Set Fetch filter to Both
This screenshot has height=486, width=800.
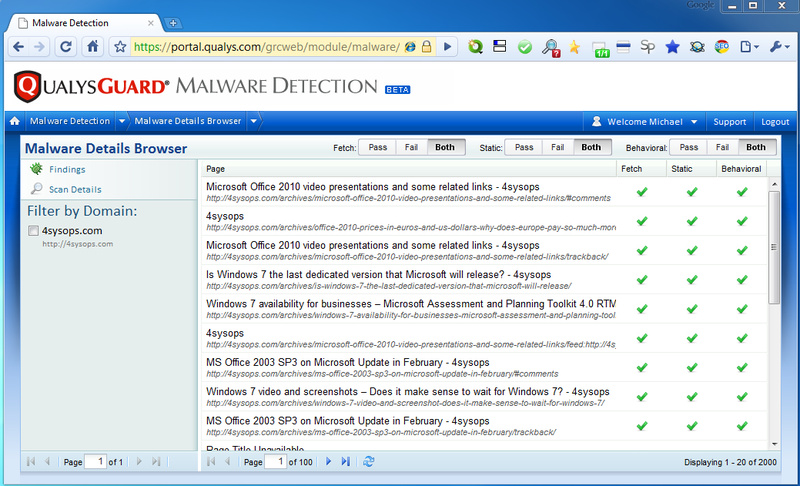(445, 147)
